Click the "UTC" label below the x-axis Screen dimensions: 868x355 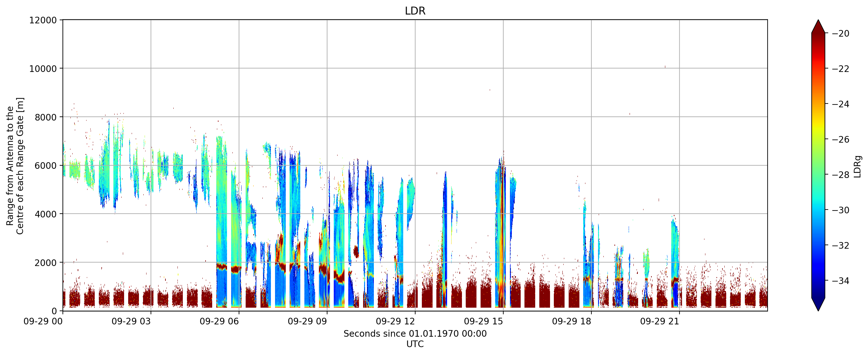(x=415, y=344)
